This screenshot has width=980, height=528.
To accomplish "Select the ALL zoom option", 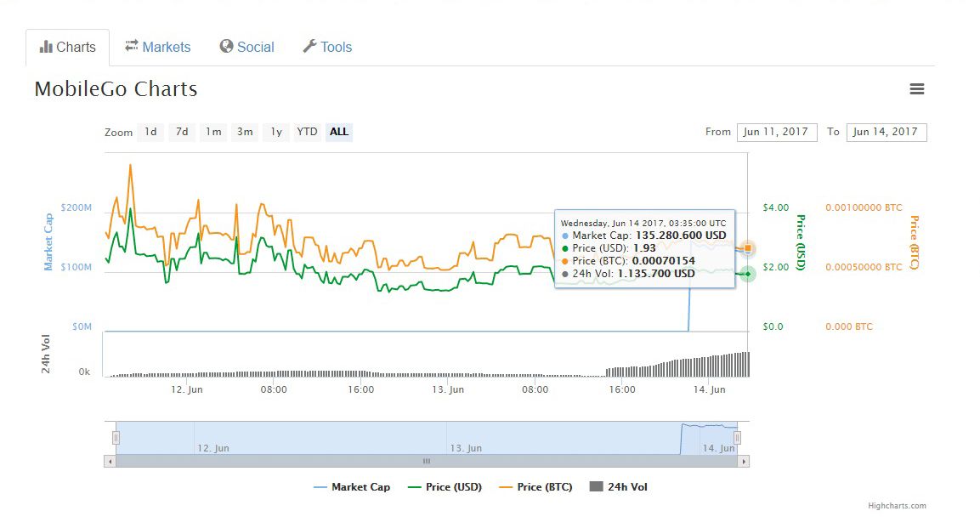I will pyautogui.click(x=339, y=132).
